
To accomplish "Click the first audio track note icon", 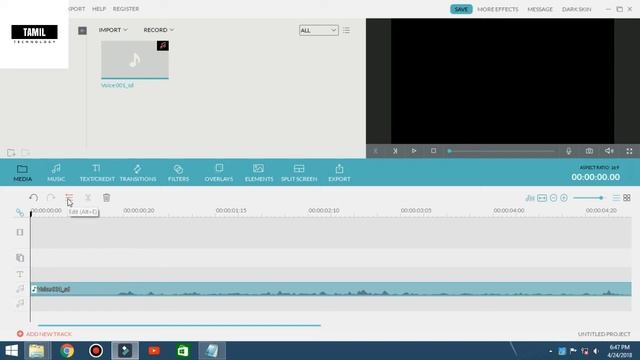I will pos(20,289).
